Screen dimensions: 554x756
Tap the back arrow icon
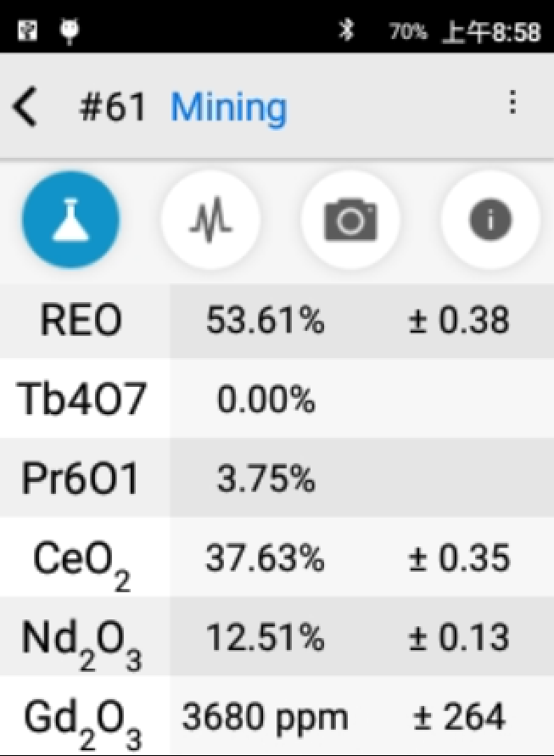(25, 107)
